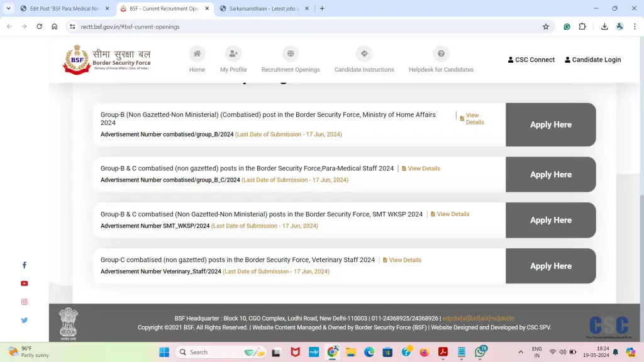The image size is (644, 362).
Task: Click the Home menu label
Action: pyautogui.click(x=197, y=70)
